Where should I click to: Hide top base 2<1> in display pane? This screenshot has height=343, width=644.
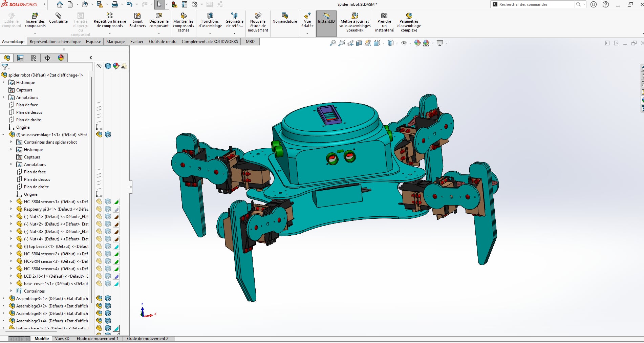[x=99, y=246]
